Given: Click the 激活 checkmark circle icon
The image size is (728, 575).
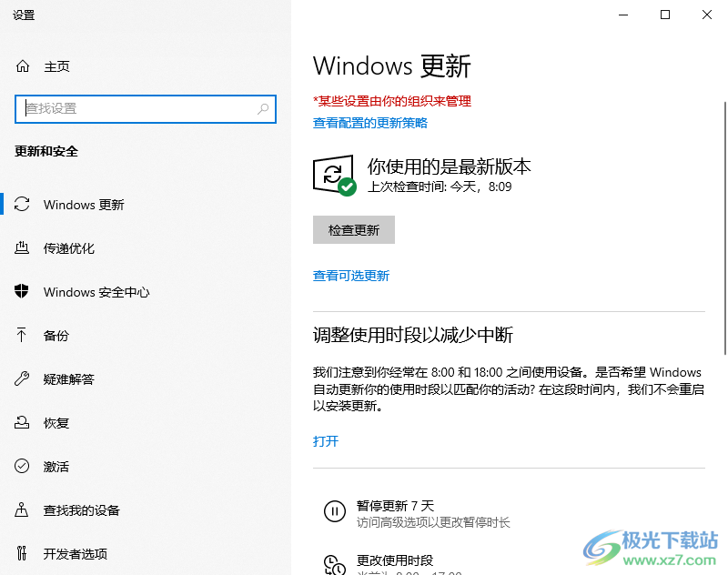Looking at the screenshot, I should (22, 466).
